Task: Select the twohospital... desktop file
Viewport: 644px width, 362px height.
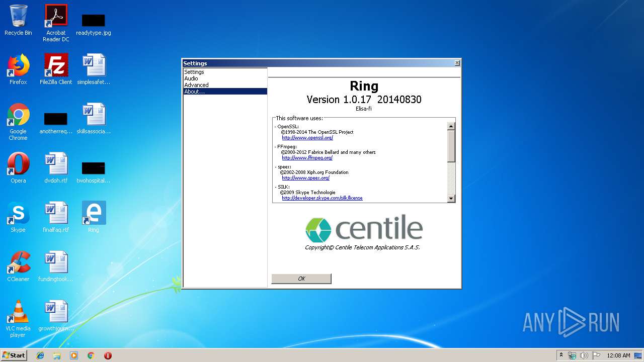Action: 94,173
